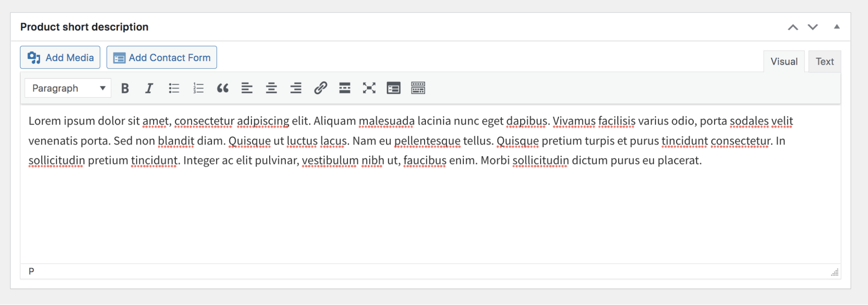Toggle bold formatting in editor toolbar

pyautogui.click(x=125, y=89)
